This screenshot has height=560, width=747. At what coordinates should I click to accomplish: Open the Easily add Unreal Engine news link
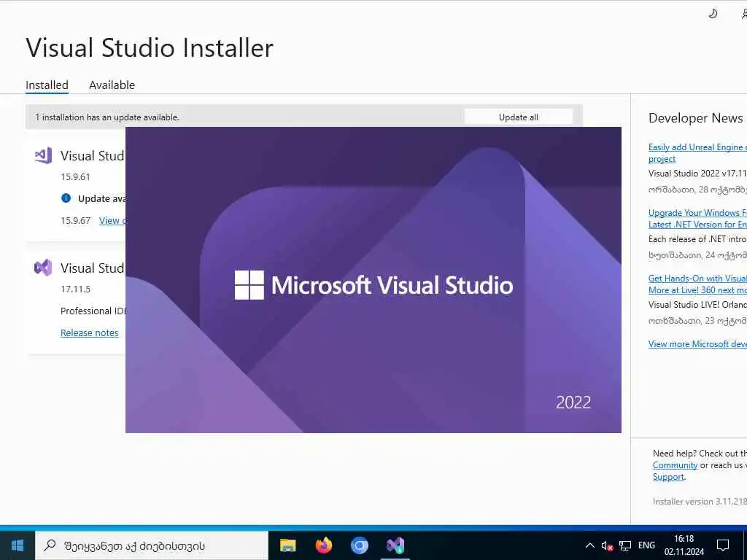click(697, 153)
